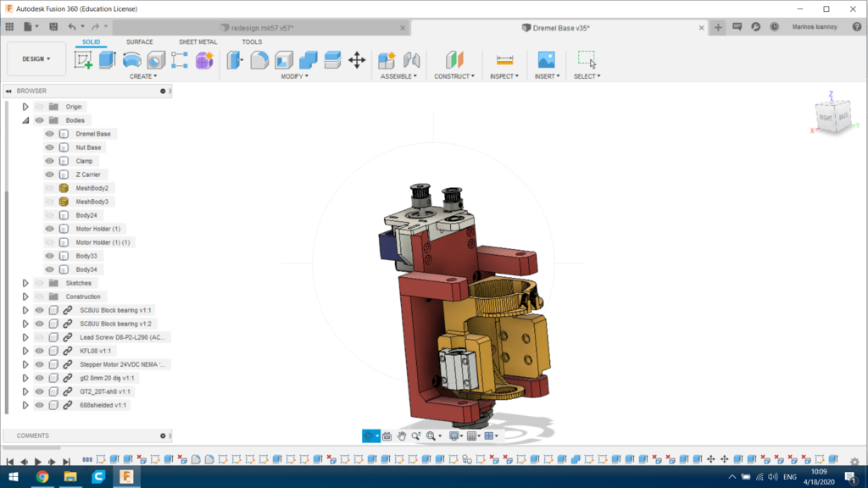The width and height of the screenshot is (868, 488).
Task: Open the DESIGN workspace switcher
Action: tap(35, 59)
